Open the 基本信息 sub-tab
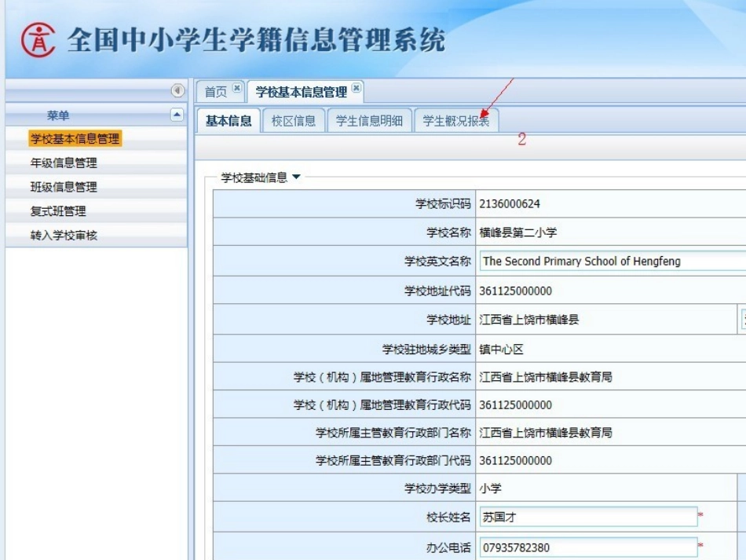 point(229,121)
